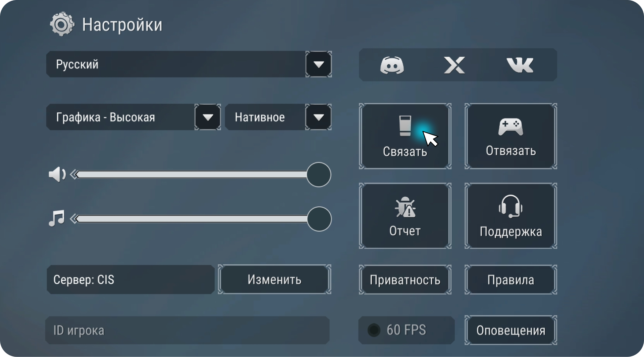The width and height of the screenshot is (644, 357).
Task: Click the music note icon
Action: [x=57, y=219]
